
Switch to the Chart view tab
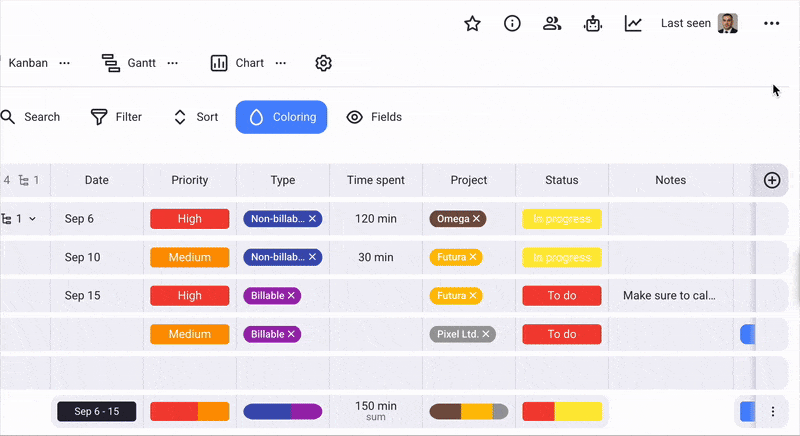coord(238,63)
